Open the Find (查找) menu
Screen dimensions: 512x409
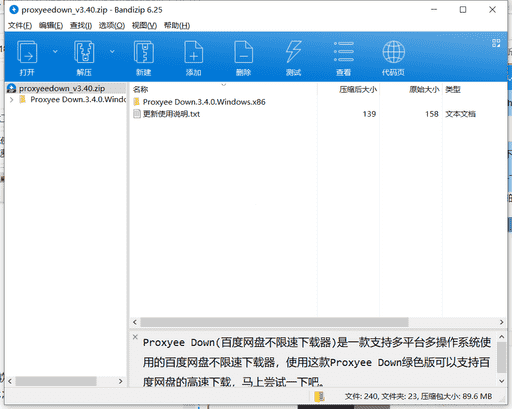pyautogui.click(x=81, y=25)
